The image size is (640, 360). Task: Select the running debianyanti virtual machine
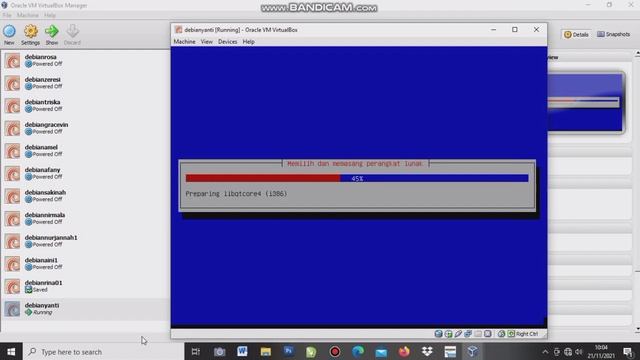point(85,309)
